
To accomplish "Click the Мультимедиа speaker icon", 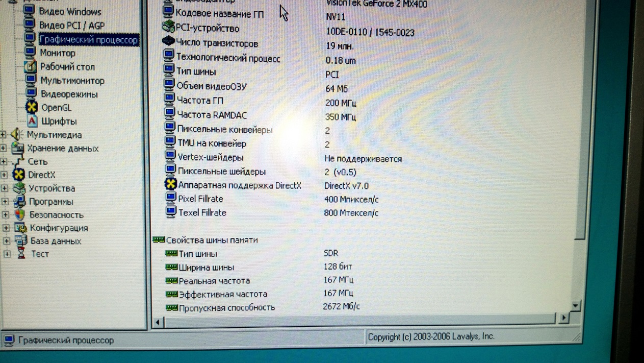I will [17, 134].
